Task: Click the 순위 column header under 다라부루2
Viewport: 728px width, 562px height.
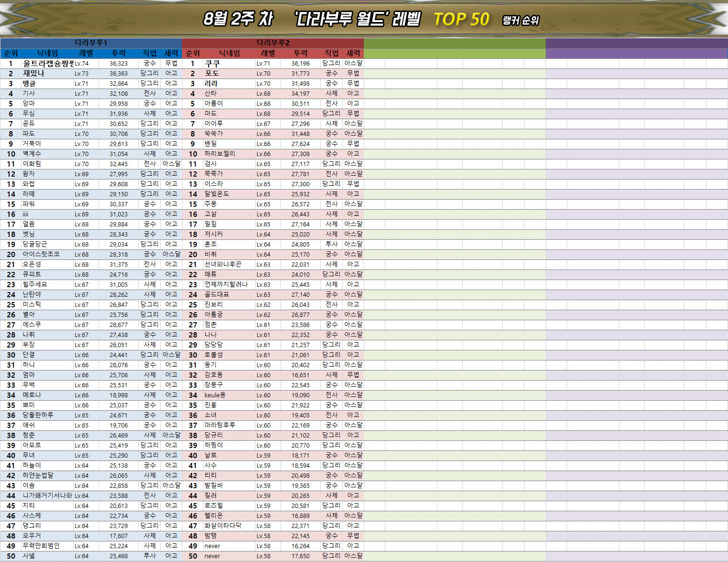Action: [193, 53]
